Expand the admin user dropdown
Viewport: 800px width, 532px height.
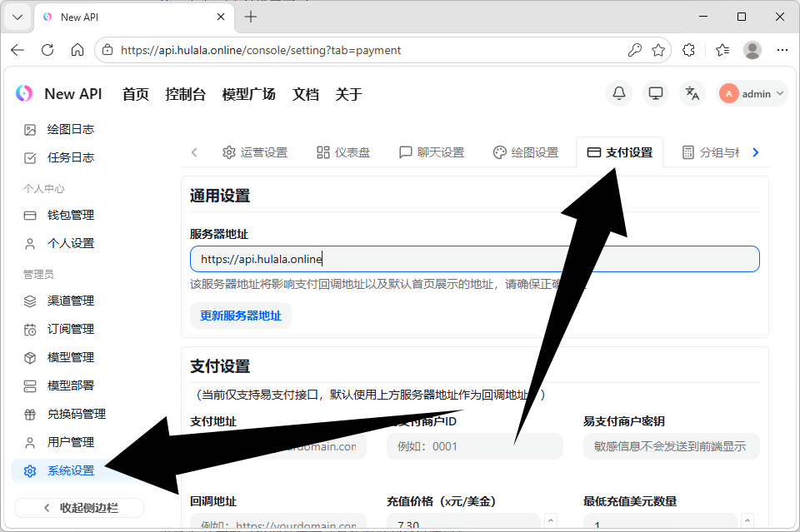pos(753,93)
